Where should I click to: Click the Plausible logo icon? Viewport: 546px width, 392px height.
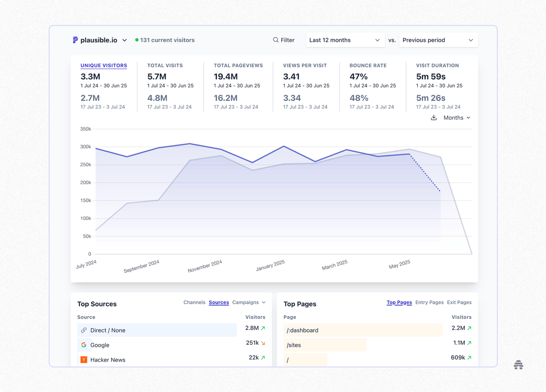(x=75, y=40)
